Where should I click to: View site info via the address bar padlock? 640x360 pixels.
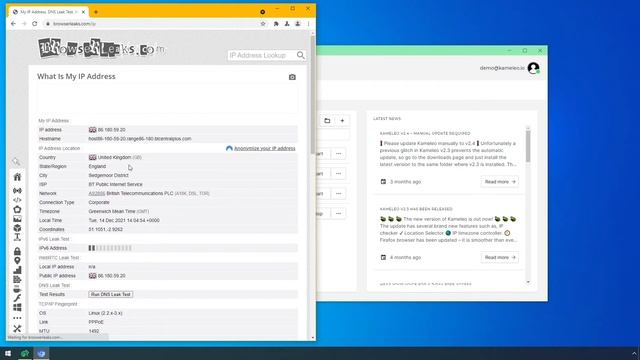point(48,24)
